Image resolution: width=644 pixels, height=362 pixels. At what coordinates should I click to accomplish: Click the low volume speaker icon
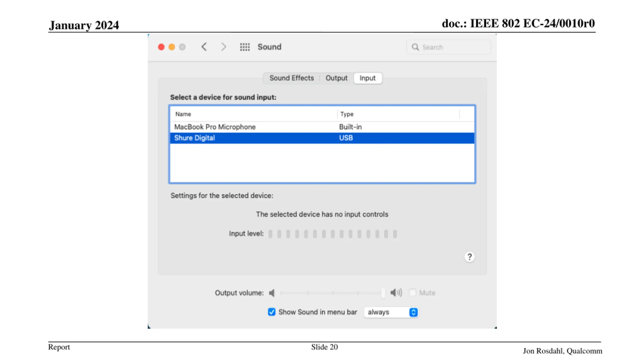[272, 293]
